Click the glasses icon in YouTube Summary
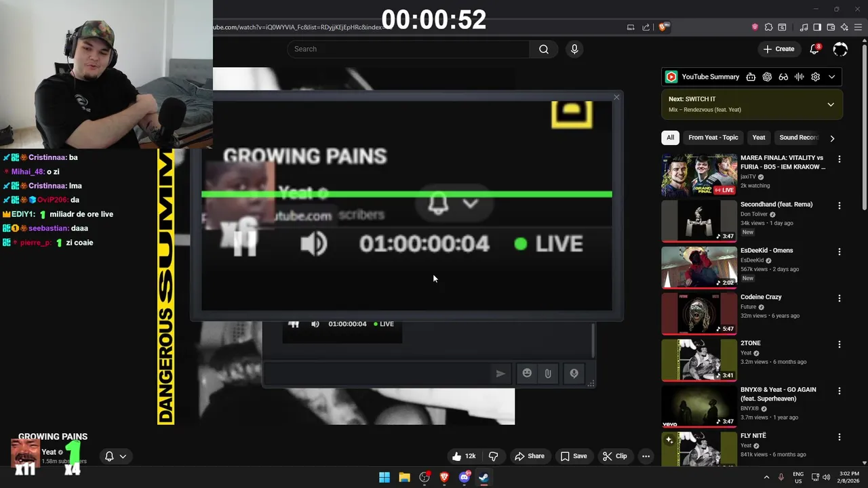Image resolution: width=868 pixels, height=488 pixels. pyautogui.click(x=783, y=77)
